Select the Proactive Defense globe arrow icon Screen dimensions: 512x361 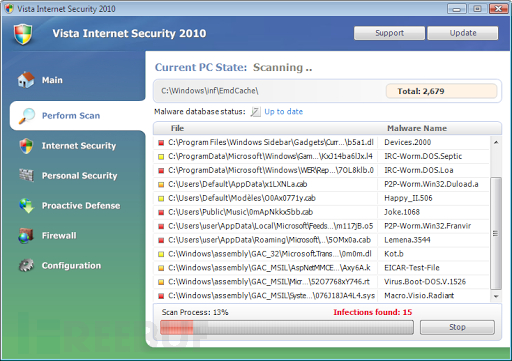(26, 206)
